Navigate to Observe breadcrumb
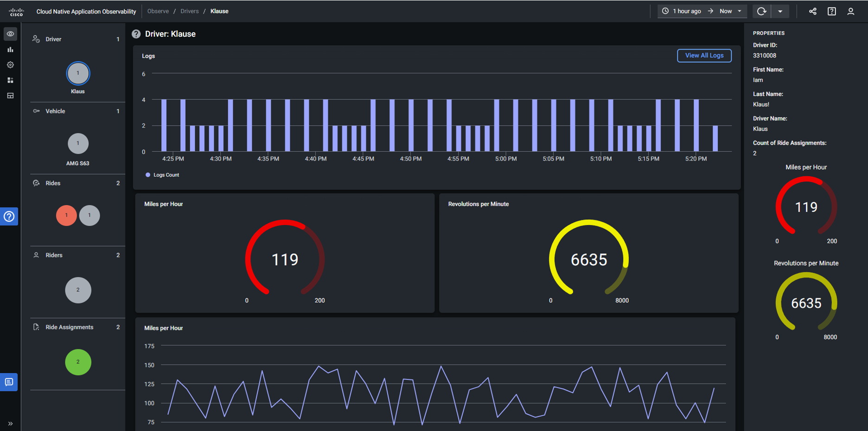Screen dimensions: 868x431 tap(158, 11)
